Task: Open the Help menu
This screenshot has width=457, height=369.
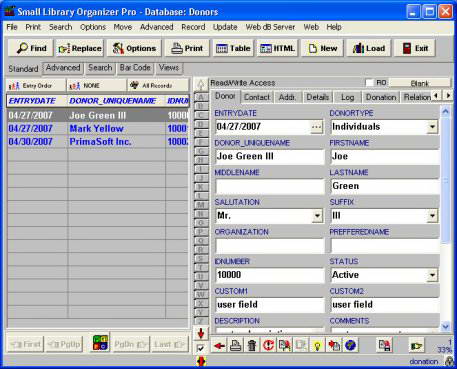Action: pos(334,27)
